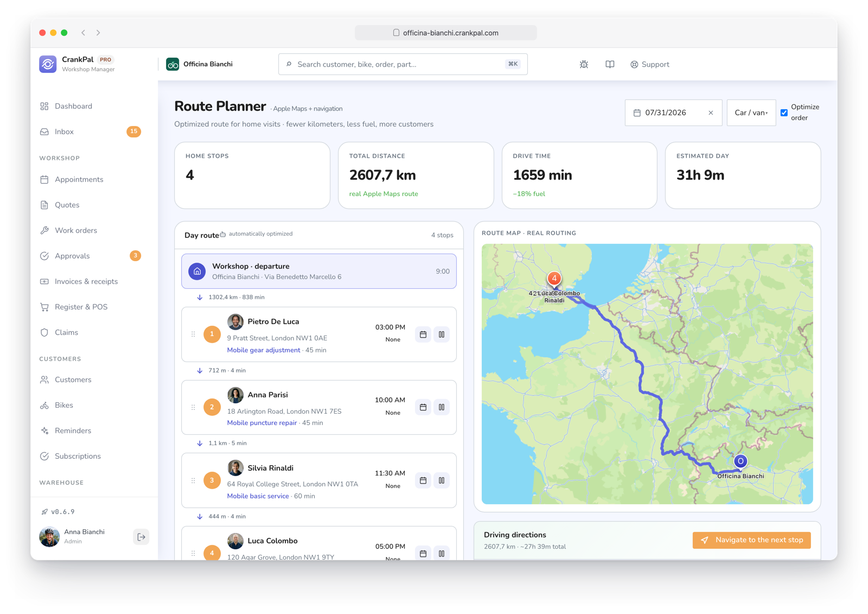Image resolution: width=868 pixels, height=614 pixels.
Task: Click the Support link in header
Action: pos(650,64)
